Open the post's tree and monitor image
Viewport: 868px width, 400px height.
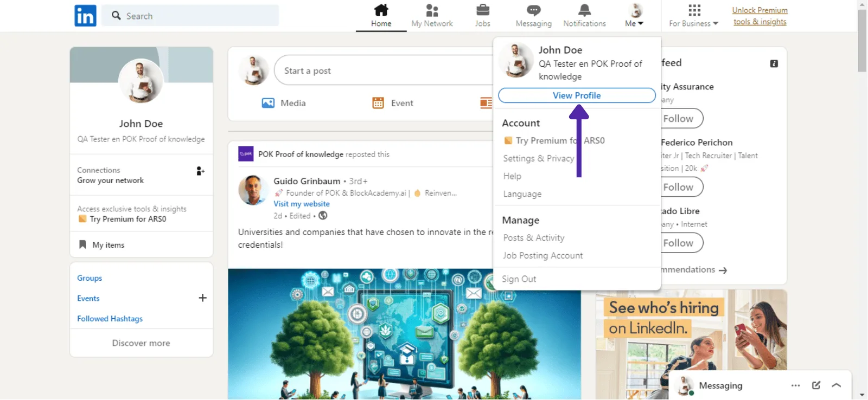point(404,334)
